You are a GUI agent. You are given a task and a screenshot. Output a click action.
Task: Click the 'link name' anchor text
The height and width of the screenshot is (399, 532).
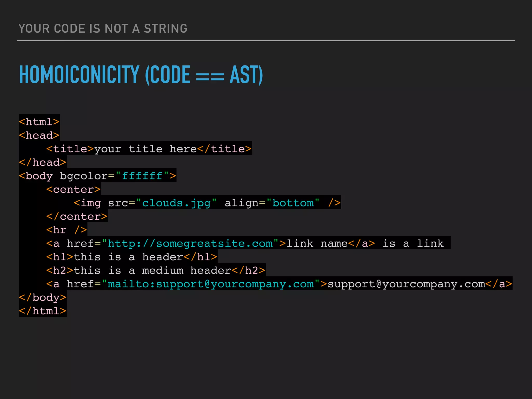317,244
